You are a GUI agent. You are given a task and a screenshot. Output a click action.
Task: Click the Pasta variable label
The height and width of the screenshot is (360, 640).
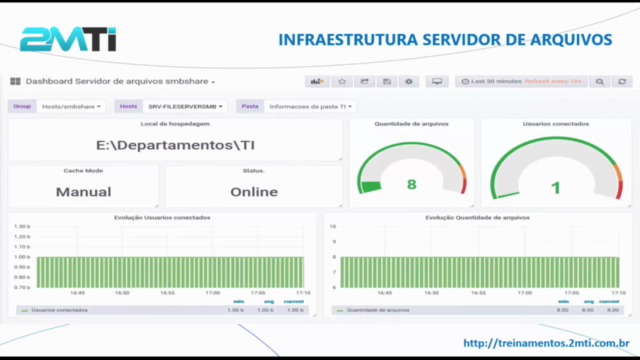point(250,106)
